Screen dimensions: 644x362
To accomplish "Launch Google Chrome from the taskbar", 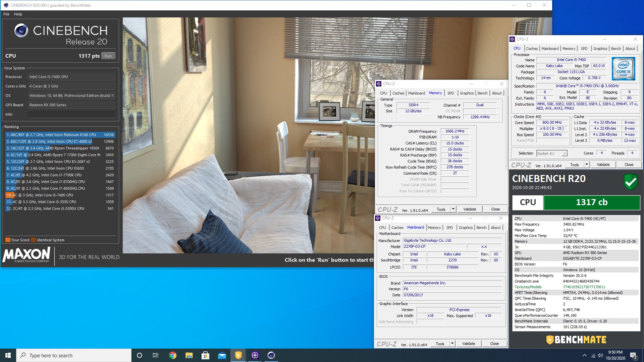I will coord(173,355).
